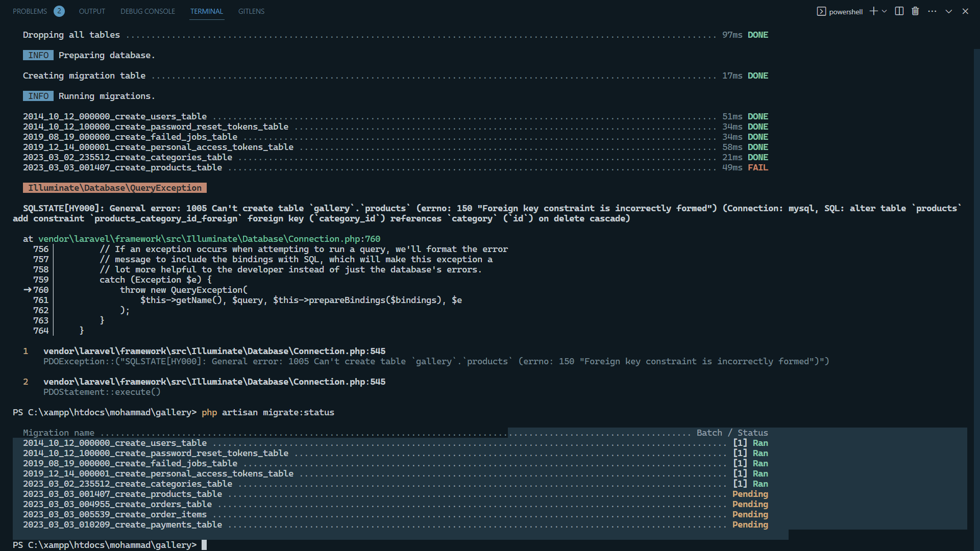Click '2023_03_03_005539_create_order_items' row

pyautogui.click(x=396, y=514)
